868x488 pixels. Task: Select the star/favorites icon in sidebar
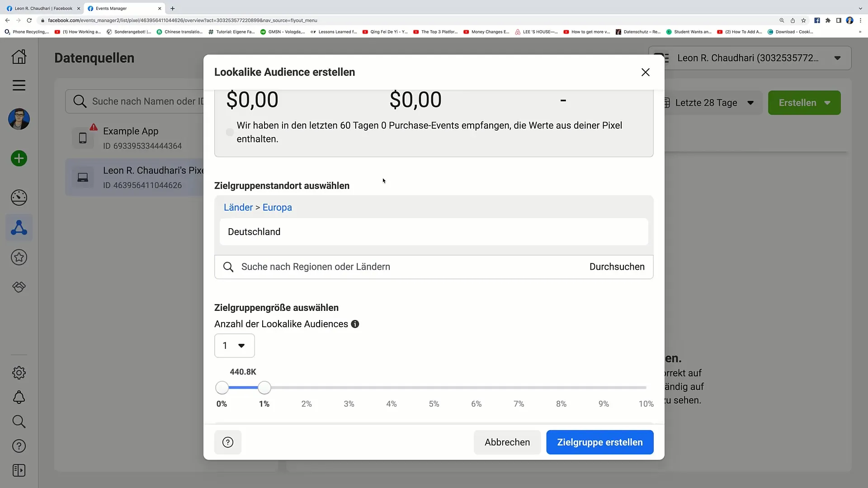pyautogui.click(x=19, y=258)
